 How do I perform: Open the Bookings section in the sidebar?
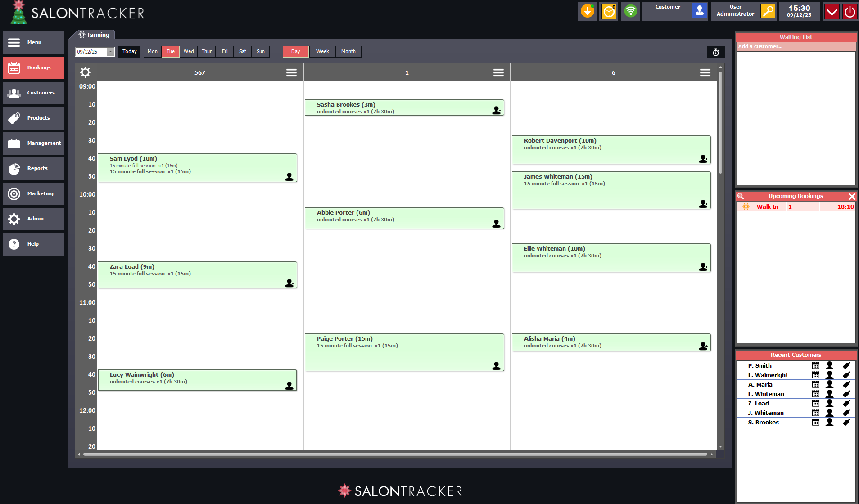(33, 67)
